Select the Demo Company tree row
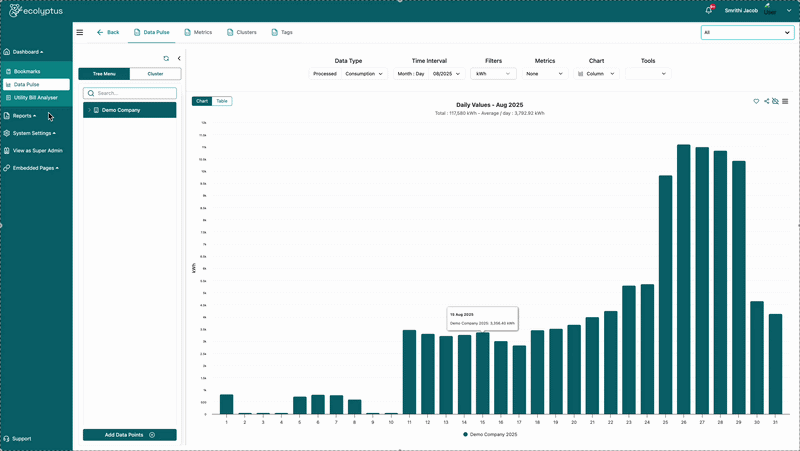Viewport: 800px width, 451px height. (x=130, y=110)
